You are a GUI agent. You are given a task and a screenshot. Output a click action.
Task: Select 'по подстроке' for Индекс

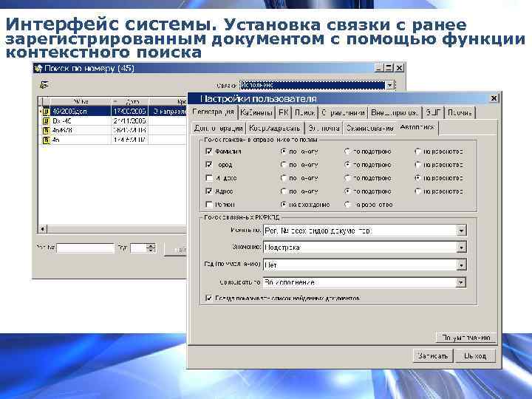347,178
